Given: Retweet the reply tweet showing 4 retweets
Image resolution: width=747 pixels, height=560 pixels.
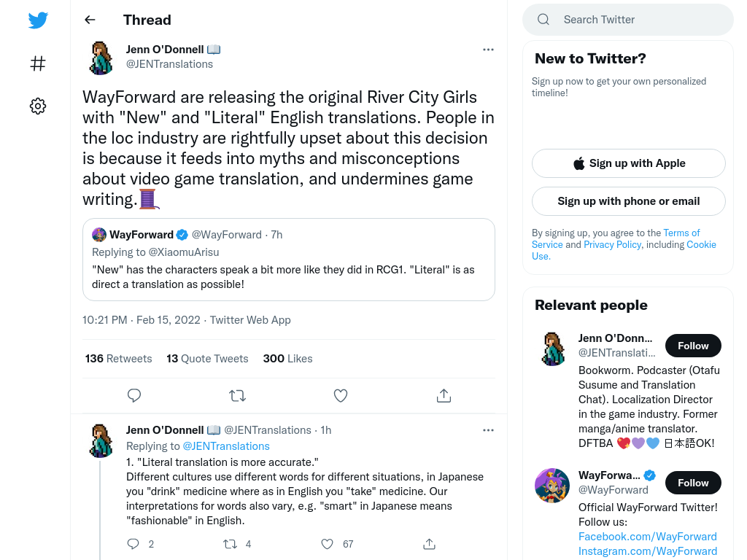Looking at the screenshot, I should [231, 544].
